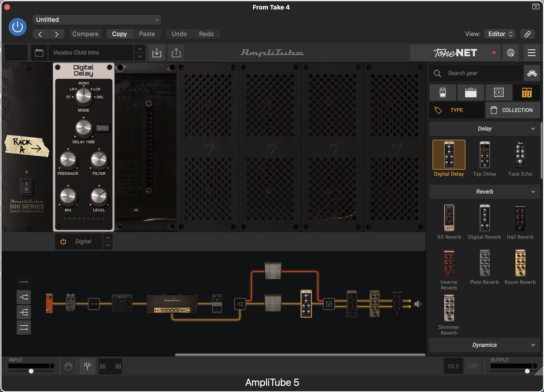Image resolution: width=544 pixels, height=392 pixels.
Task: Select the Digital Reverb gear
Action: tap(485, 218)
